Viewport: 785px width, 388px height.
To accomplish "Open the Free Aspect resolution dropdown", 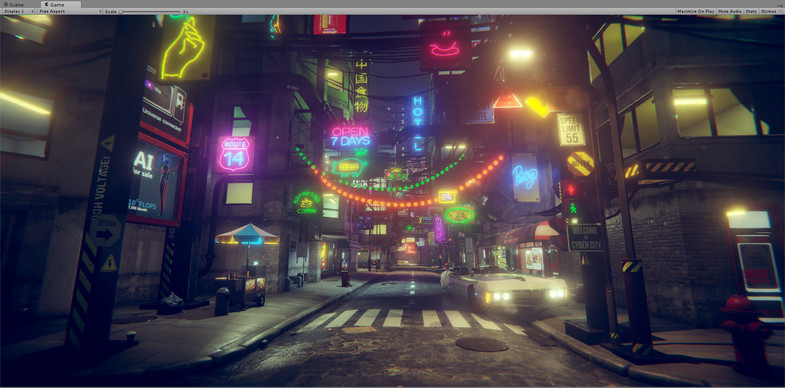I will pyautogui.click(x=70, y=11).
